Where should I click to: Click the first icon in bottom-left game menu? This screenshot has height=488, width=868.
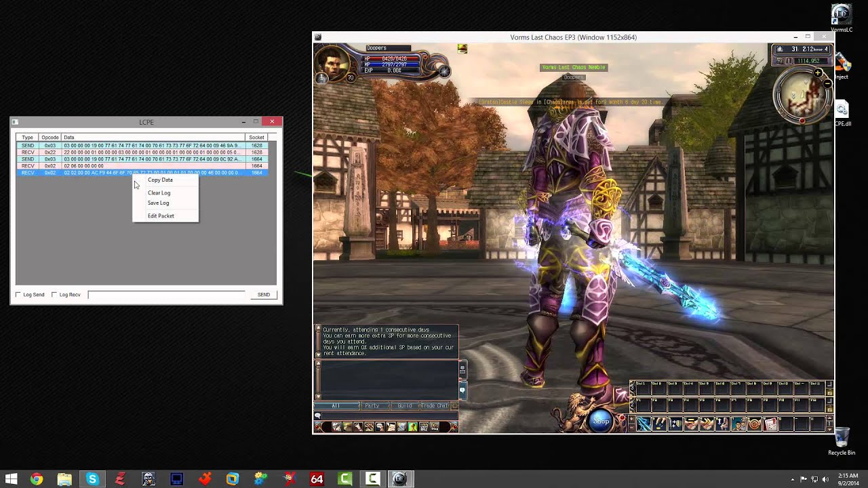pyautogui.click(x=336, y=426)
